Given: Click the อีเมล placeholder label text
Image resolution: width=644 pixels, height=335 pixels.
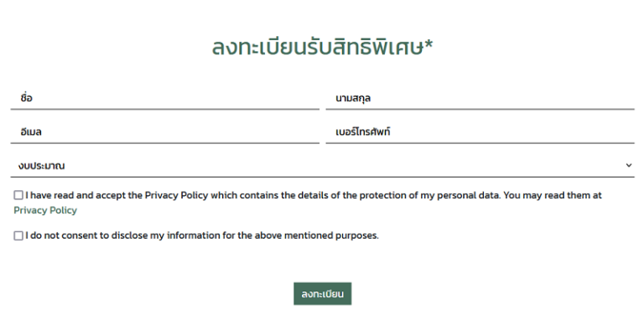Looking at the screenshot, I should (x=31, y=131).
